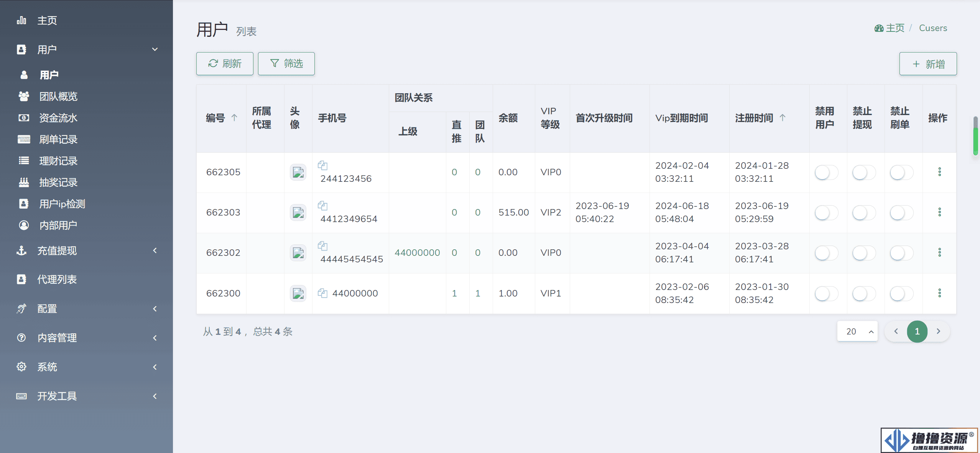Click the 刷新 refresh button
This screenshot has width=980, height=453.
point(225,64)
